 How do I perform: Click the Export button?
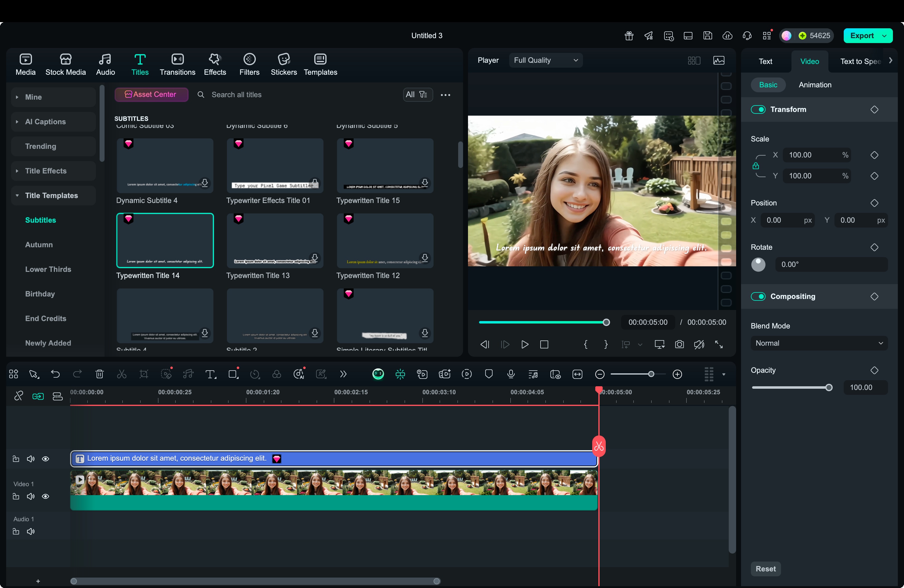(862, 36)
